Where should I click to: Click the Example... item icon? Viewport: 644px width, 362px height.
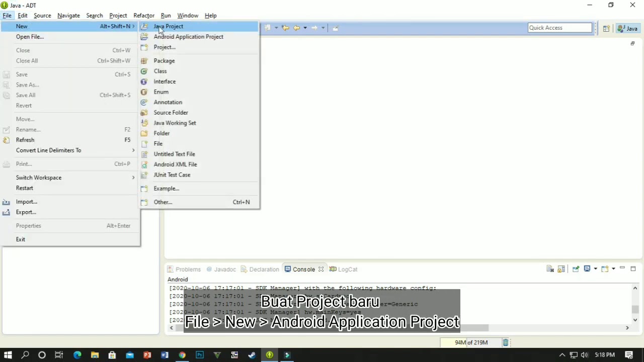(x=144, y=189)
